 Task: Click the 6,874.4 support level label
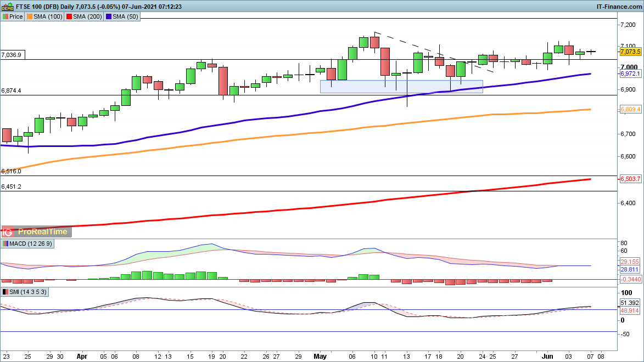12,90
